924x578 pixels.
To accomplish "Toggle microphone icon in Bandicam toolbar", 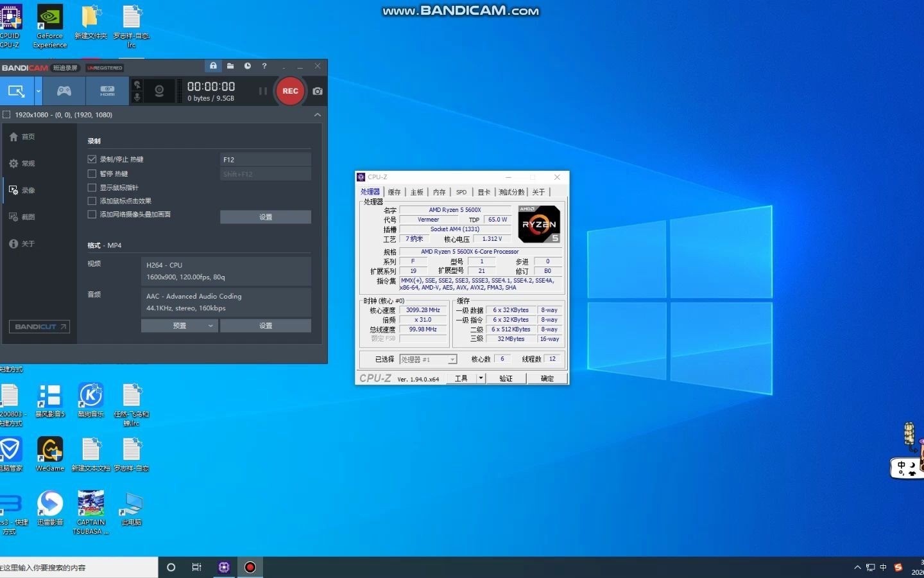I will click(137, 98).
